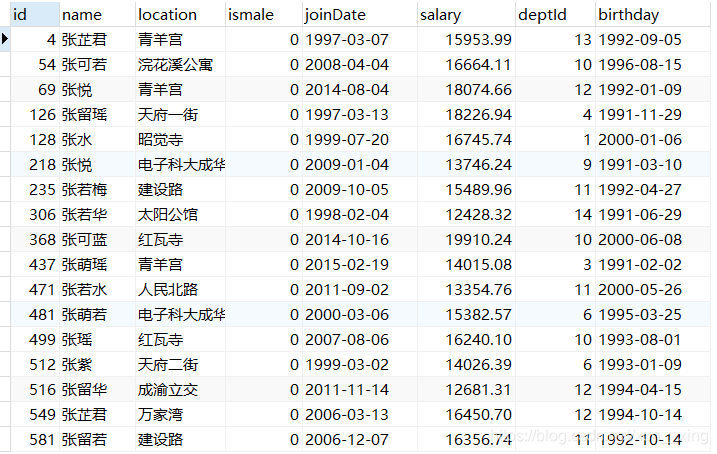Click joinDate 2009-10-05
The width and height of the screenshot is (717, 454).
tap(359, 190)
